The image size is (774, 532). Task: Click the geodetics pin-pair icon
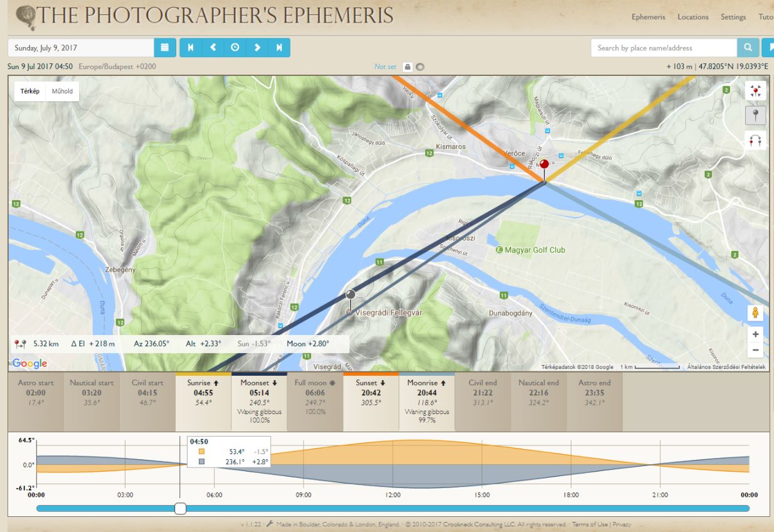20,344
